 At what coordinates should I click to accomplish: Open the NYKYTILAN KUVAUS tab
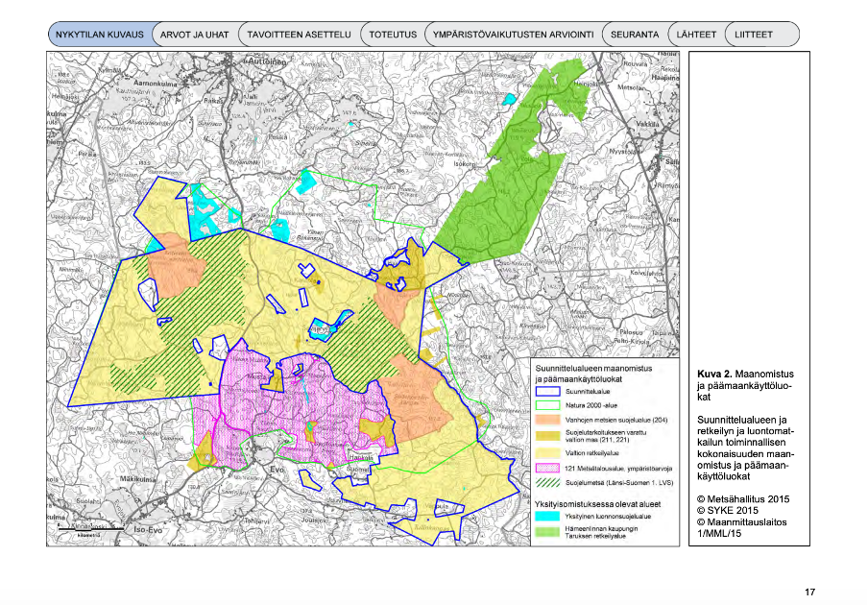99,35
